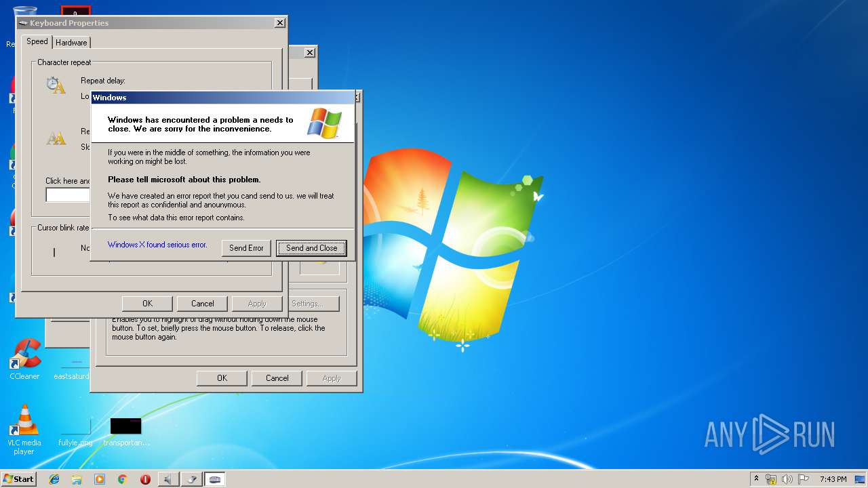Open the 'Windows X found serious error' link
This screenshot has width=868, height=488.
(x=157, y=245)
